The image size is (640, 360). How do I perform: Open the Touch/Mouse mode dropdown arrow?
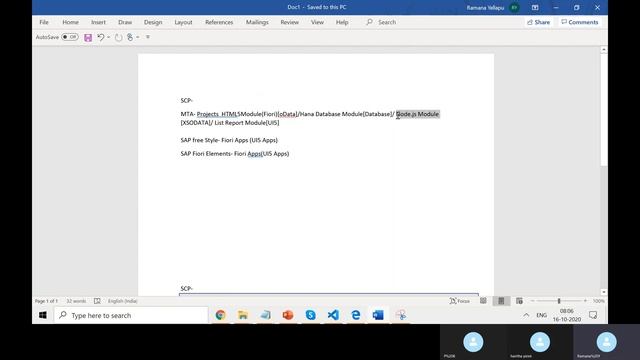click(x=138, y=37)
